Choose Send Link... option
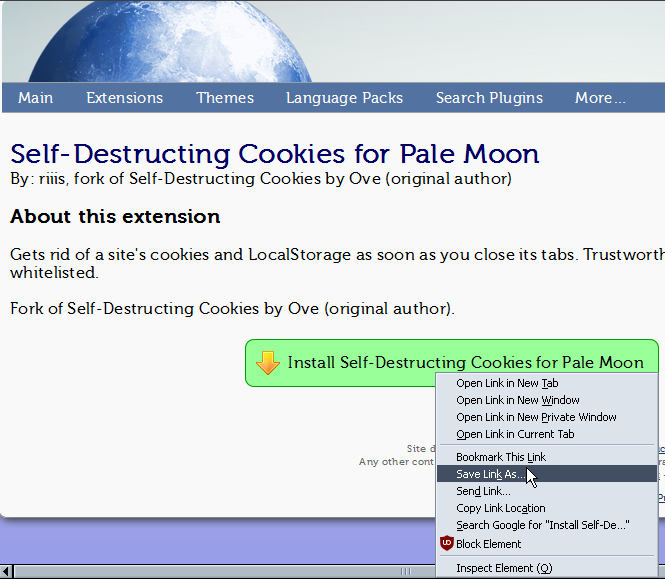This screenshot has height=579, width=665. (x=547, y=491)
